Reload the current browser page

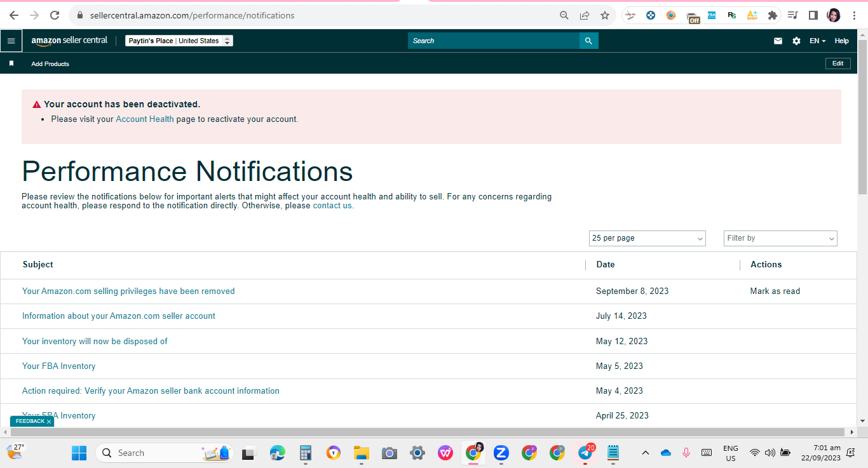click(x=55, y=15)
